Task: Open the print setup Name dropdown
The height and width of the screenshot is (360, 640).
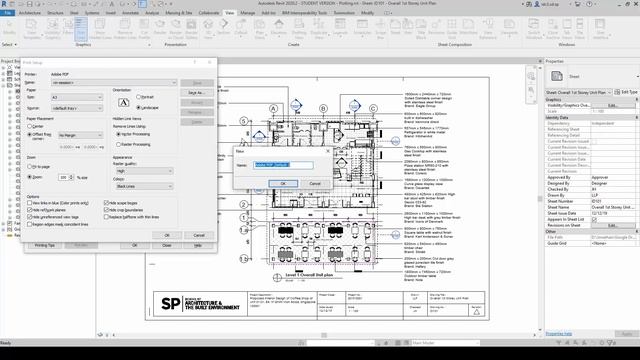Action: point(114,83)
